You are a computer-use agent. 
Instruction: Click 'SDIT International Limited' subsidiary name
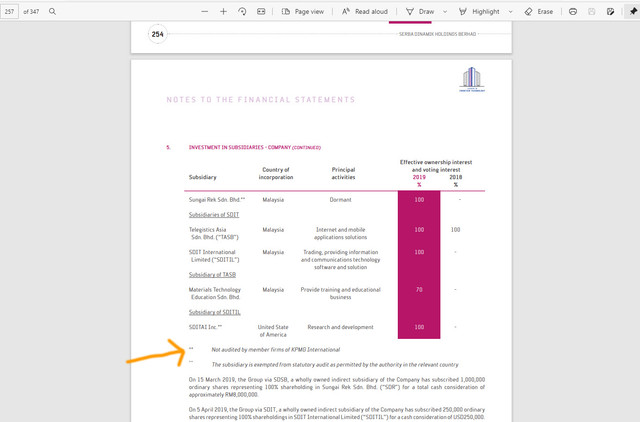pos(214,256)
